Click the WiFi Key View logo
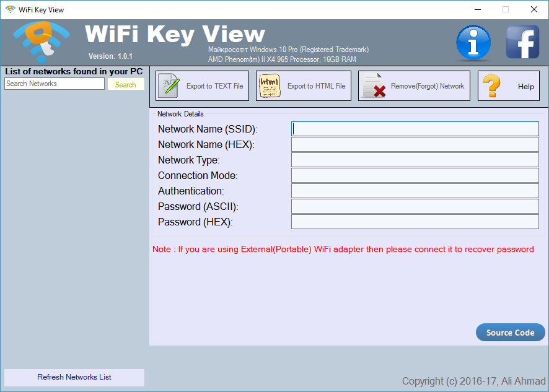 tap(42, 42)
